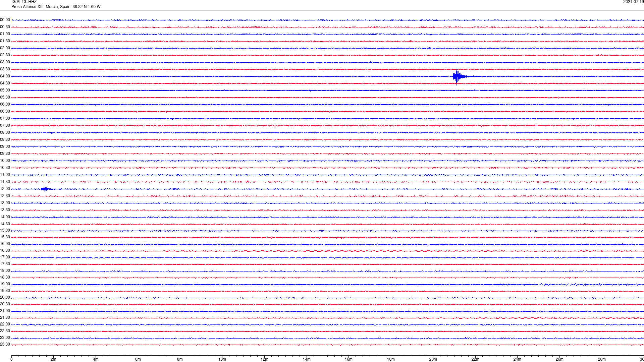Click the 2m axis tick label
The width and height of the screenshot is (644, 362).
point(54,360)
